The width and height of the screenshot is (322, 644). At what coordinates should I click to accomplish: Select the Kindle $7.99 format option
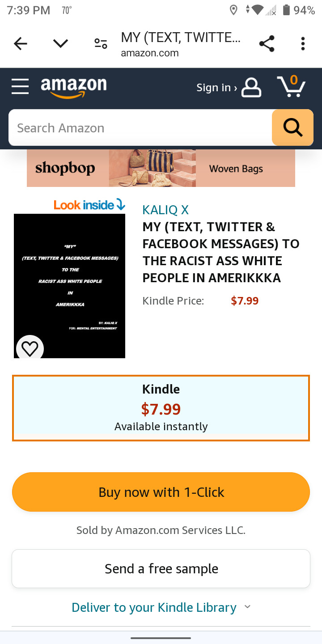[161, 408]
